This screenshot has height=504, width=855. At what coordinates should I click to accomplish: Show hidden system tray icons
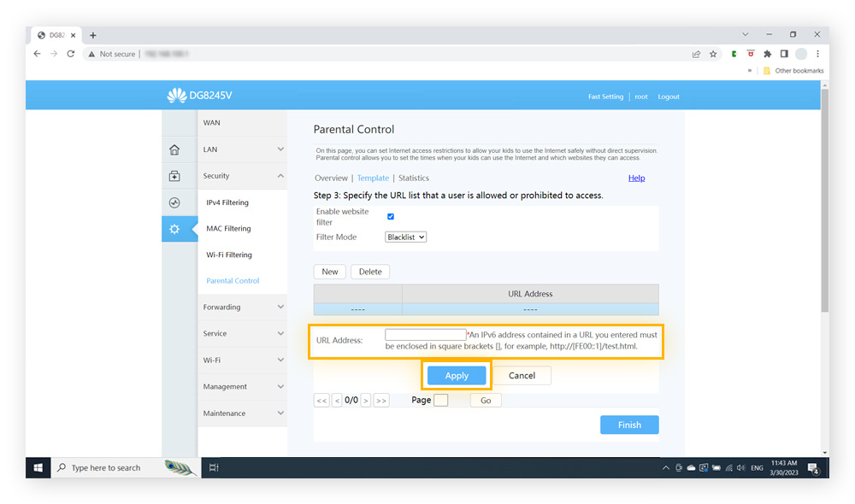[666, 468]
